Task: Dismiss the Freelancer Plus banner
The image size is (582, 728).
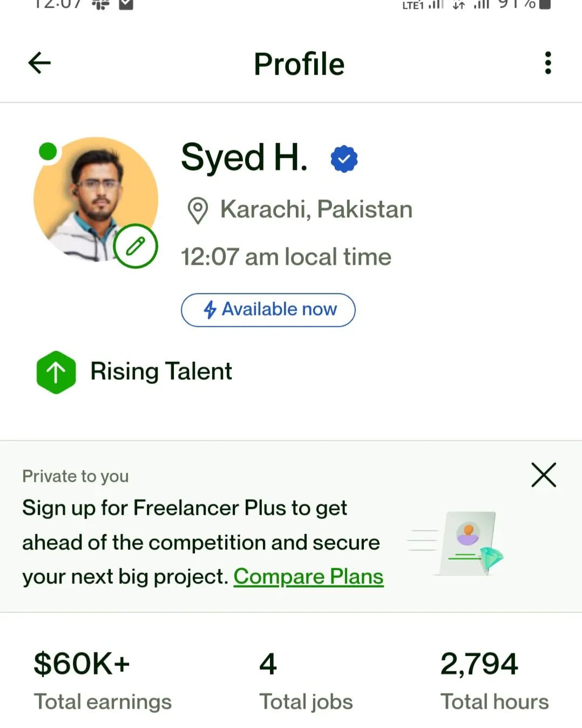Action: tap(543, 475)
